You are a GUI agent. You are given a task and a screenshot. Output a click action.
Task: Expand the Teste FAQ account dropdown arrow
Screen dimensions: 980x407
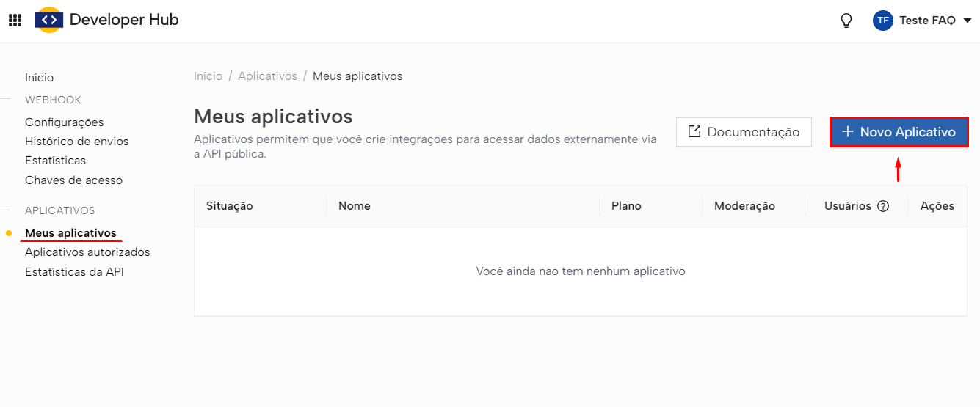pos(967,21)
